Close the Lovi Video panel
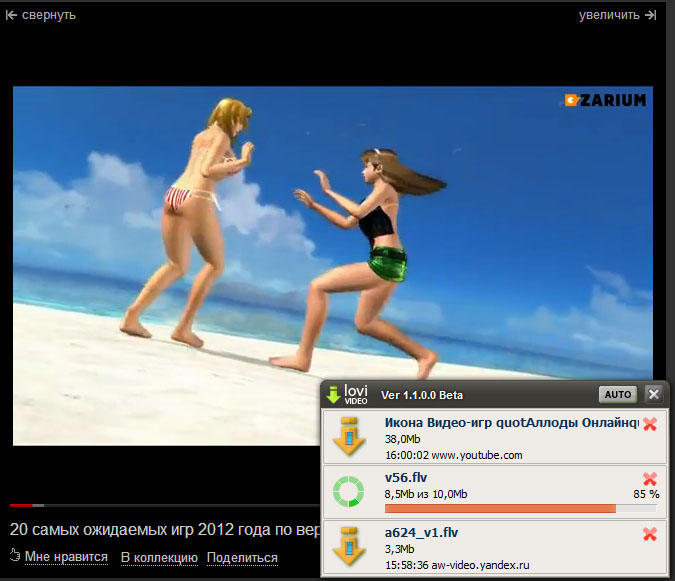675x581 pixels. pyautogui.click(x=654, y=394)
